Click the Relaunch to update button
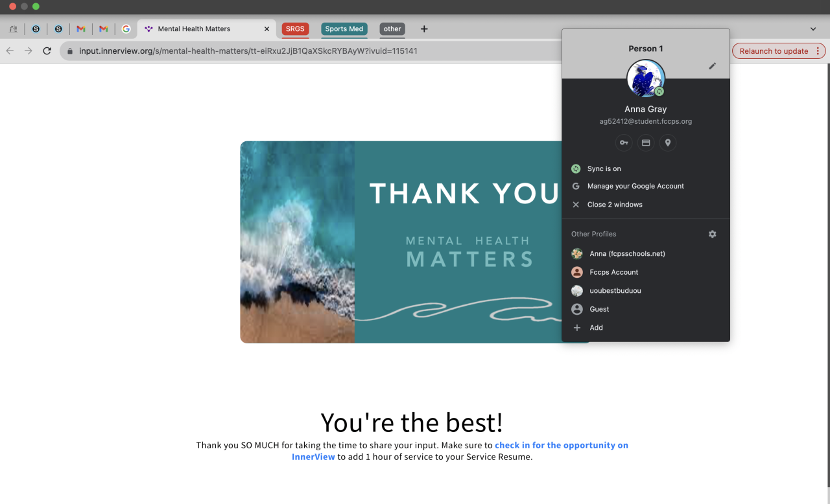The width and height of the screenshot is (830, 504). pos(774,51)
